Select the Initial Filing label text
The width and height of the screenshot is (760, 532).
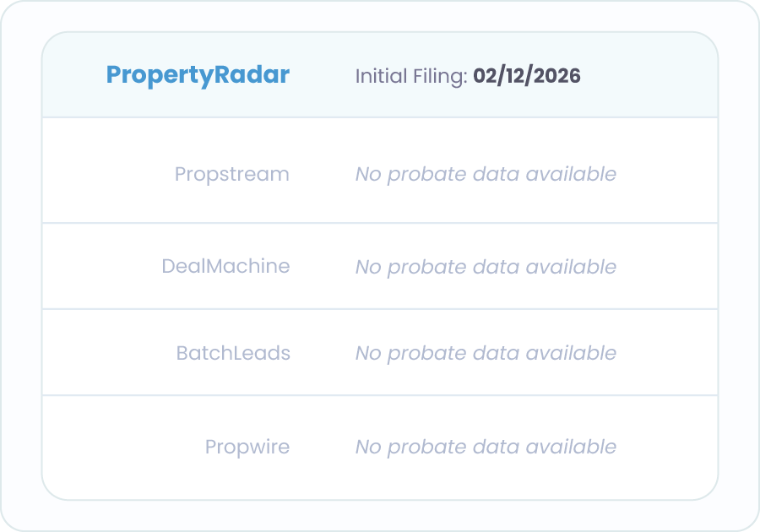coord(411,76)
